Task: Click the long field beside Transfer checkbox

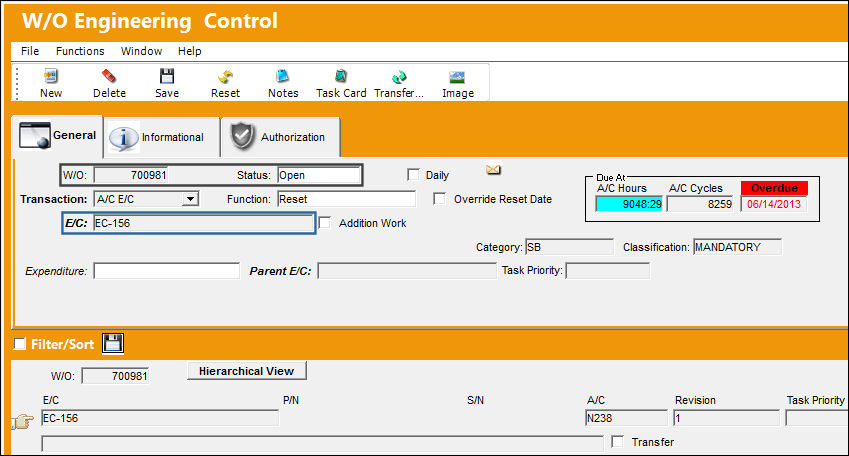Action: [322, 444]
